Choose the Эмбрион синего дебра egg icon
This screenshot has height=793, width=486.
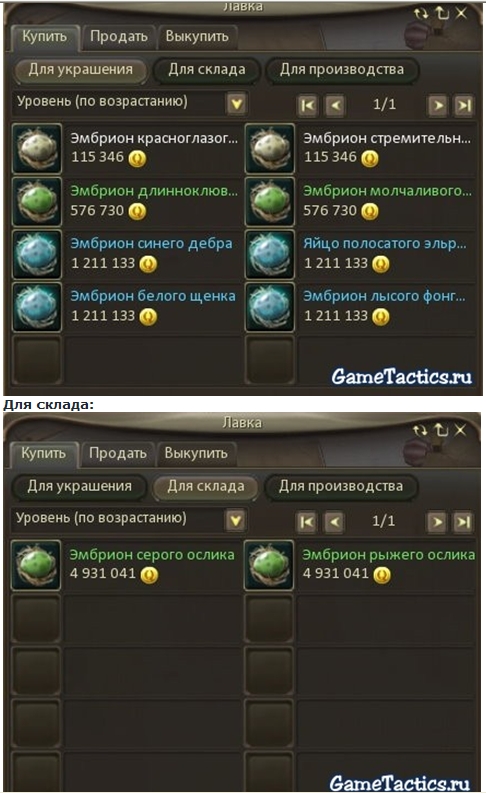[37, 254]
